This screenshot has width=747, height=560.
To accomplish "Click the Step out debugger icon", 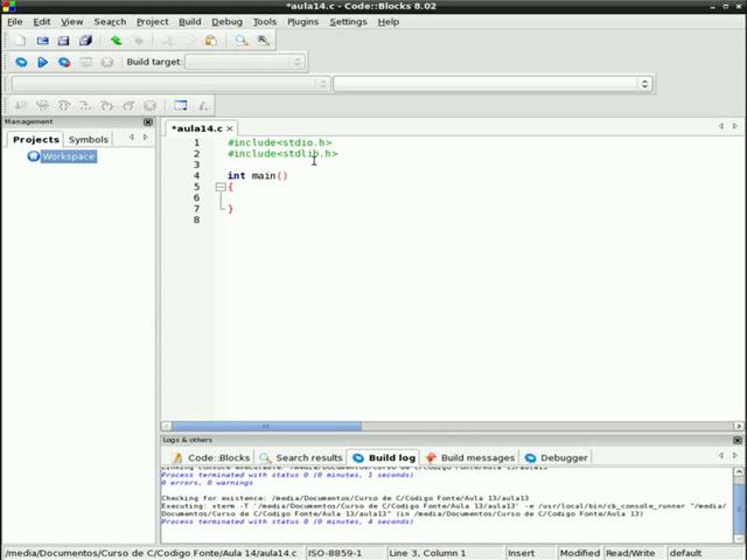I will [128, 106].
